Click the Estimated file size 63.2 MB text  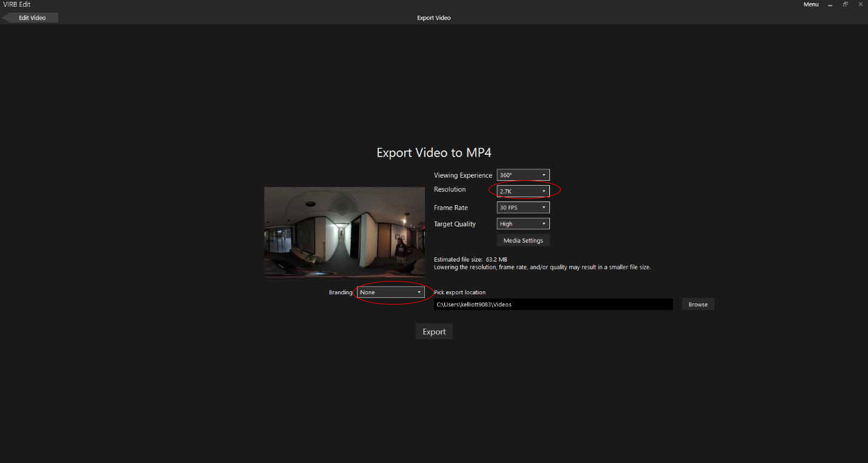click(470, 260)
